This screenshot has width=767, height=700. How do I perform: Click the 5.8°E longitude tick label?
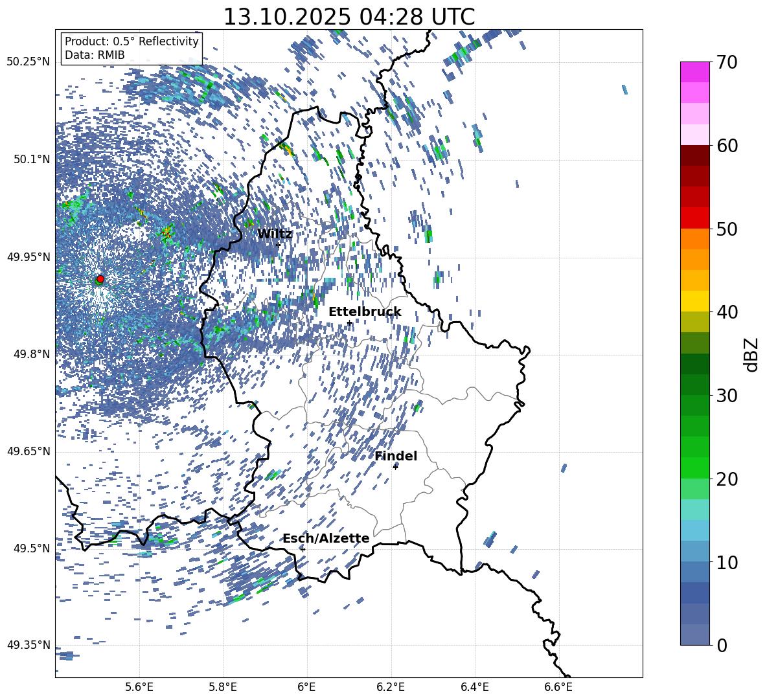[223, 687]
